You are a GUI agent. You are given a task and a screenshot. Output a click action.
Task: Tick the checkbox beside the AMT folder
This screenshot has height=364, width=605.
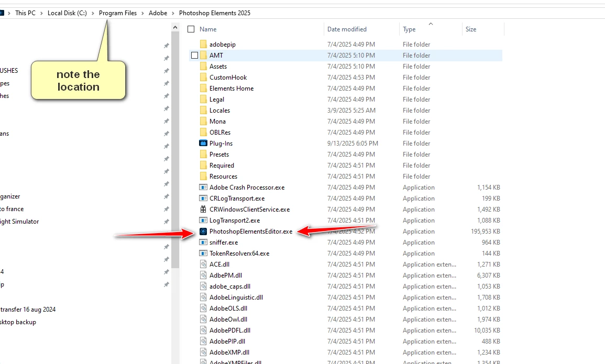tap(194, 55)
